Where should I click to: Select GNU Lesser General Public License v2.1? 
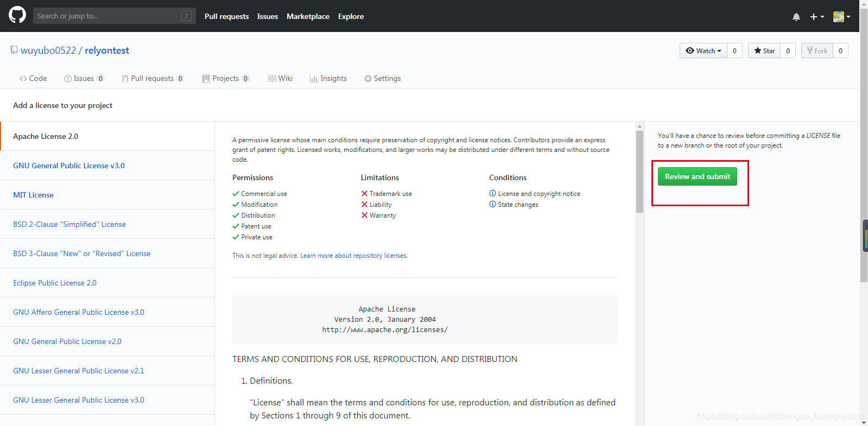click(107, 371)
